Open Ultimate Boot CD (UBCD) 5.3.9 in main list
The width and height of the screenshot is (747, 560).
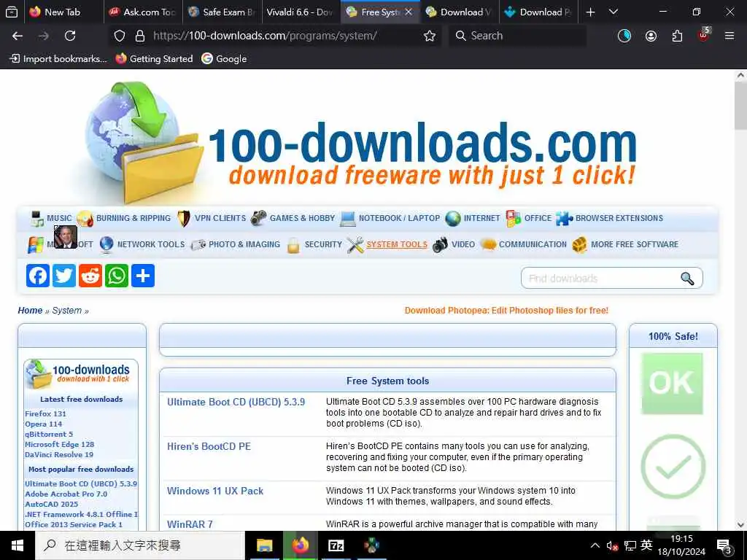click(236, 402)
